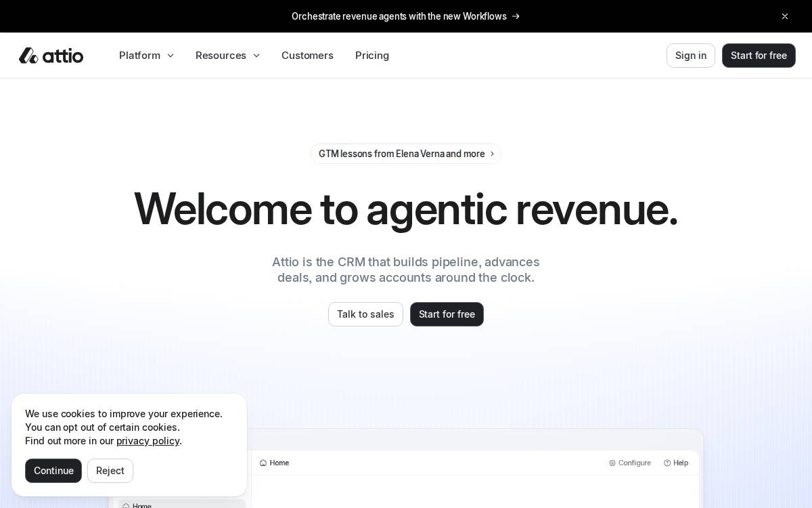Screen dimensions: 812x508
Task: Click the Attio logo
Action: [51, 56]
